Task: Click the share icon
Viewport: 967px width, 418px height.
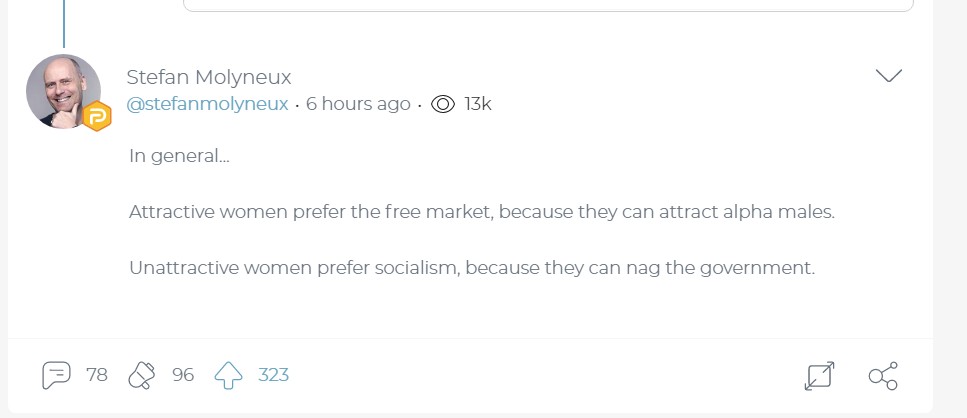Action: point(883,376)
